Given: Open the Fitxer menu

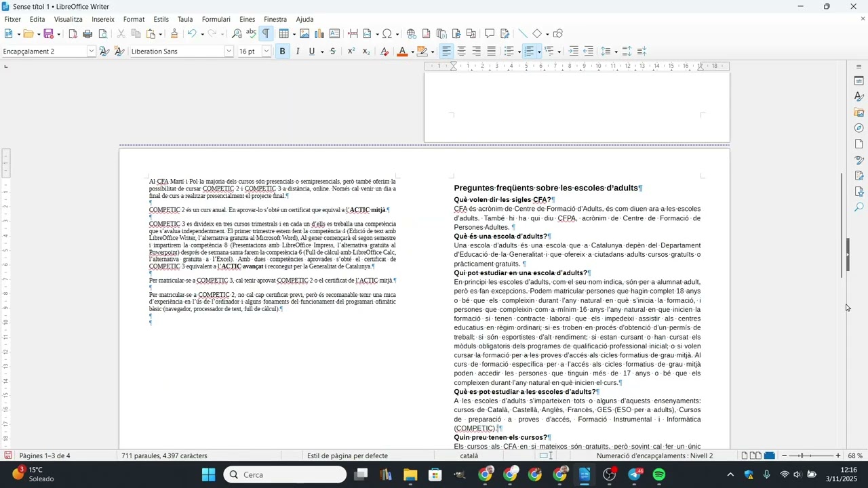Looking at the screenshot, I should [x=12, y=20].
